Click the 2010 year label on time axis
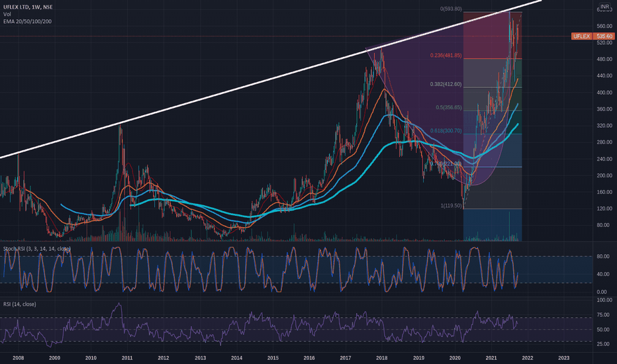The image size is (617, 364). tap(91, 358)
